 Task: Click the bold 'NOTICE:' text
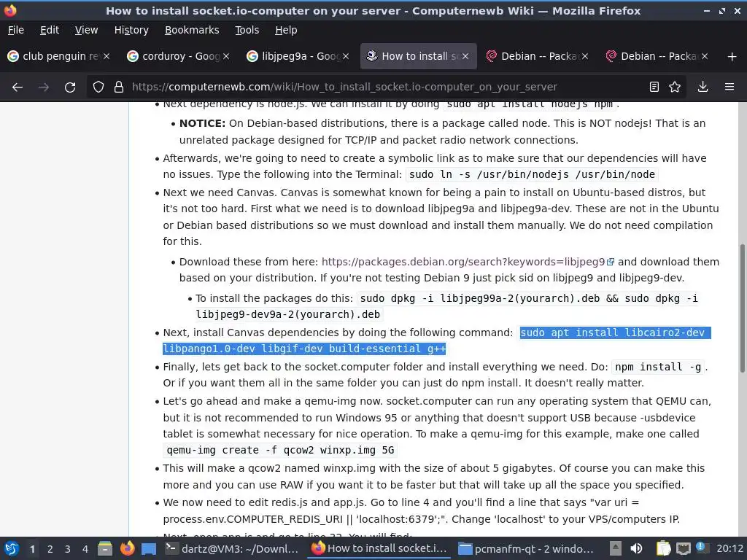tap(202, 123)
